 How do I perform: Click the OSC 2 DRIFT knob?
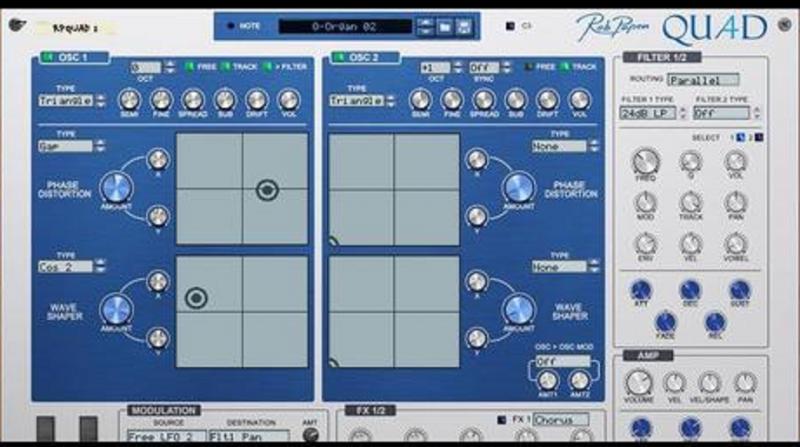coord(547,100)
